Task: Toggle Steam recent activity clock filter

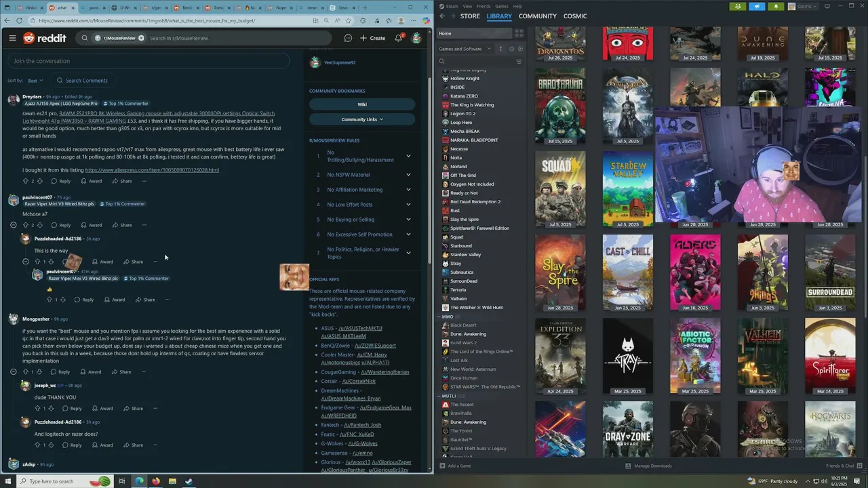Action: click(x=511, y=49)
